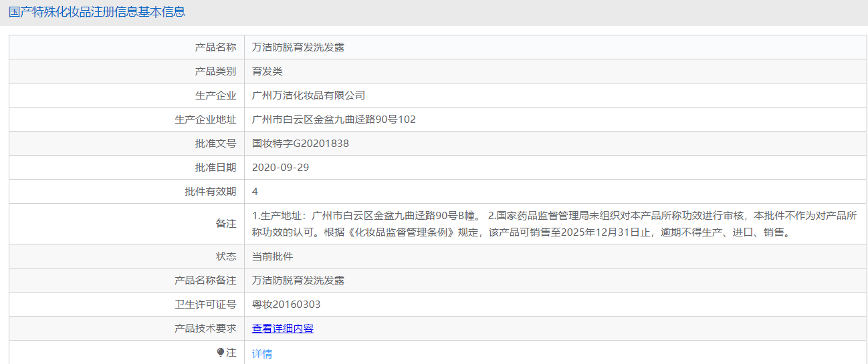Click the approval date 2020-09-29
The width and height of the screenshot is (868, 364).
pos(280,168)
